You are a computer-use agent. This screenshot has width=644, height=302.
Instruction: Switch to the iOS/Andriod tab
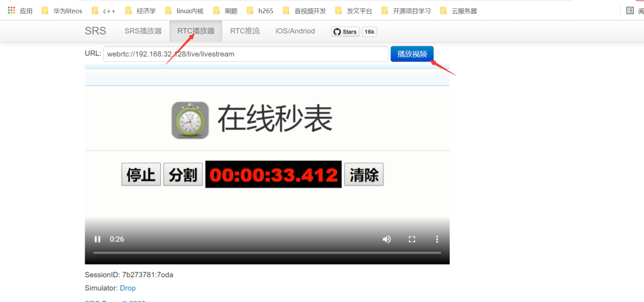295,31
